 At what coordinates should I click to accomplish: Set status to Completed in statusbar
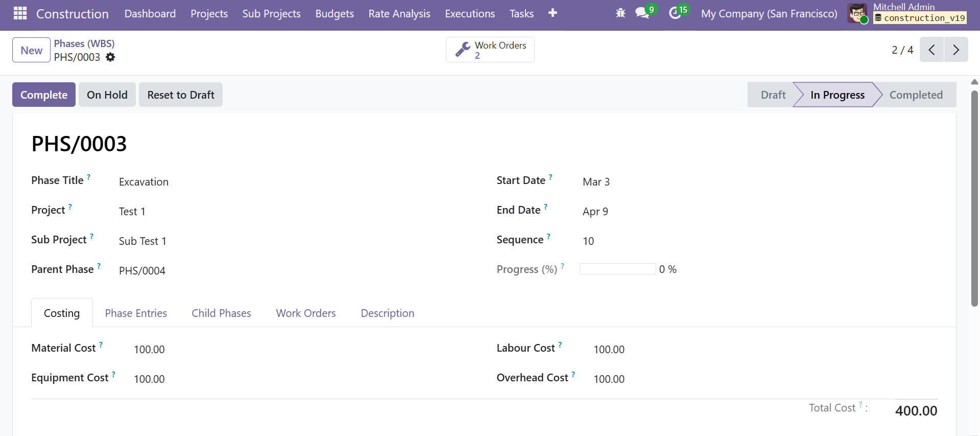(x=916, y=95)
